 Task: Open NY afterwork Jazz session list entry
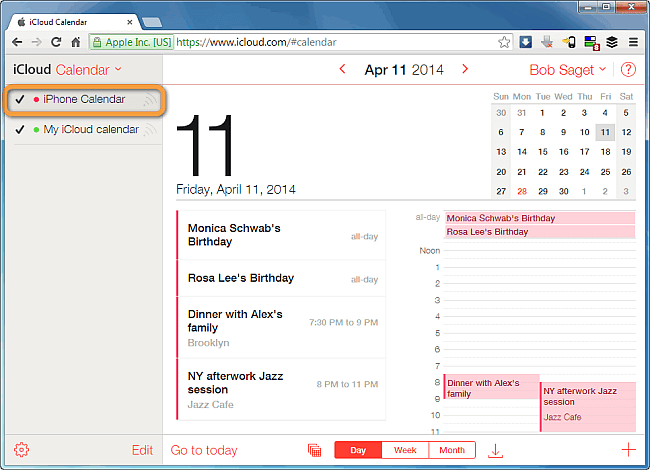pos(281,389)
